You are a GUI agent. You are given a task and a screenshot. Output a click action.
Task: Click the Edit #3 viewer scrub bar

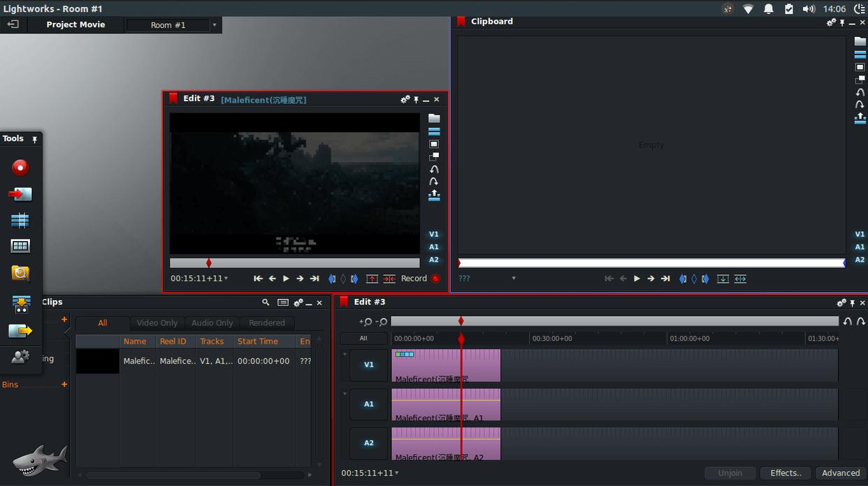[295, 263]
